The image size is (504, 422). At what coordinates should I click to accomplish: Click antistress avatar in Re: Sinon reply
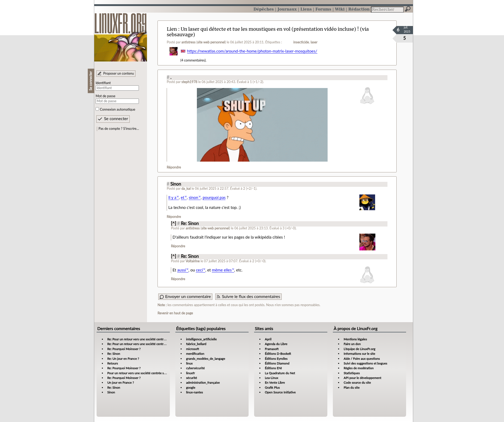point(367,242)
